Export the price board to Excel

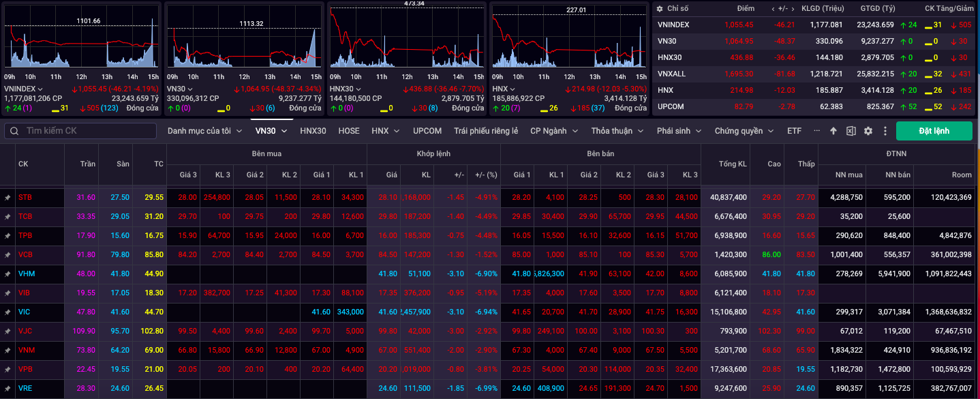tap(851, 131)
